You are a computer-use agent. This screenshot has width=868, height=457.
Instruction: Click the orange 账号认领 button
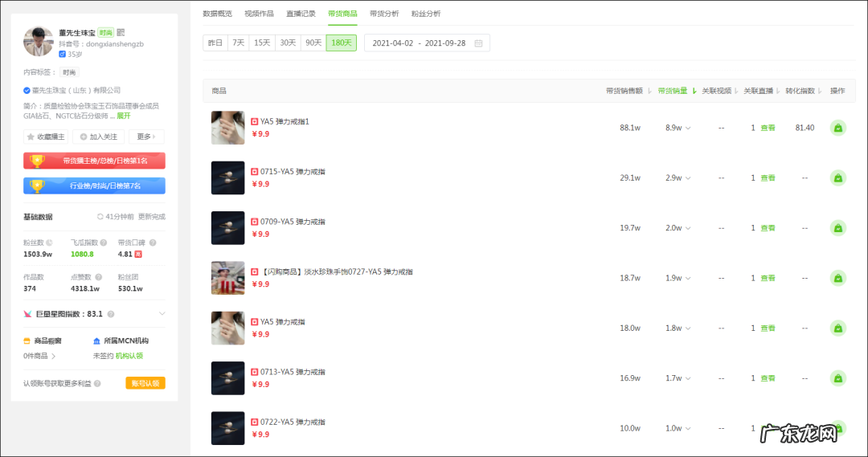[x=145, y=383]
